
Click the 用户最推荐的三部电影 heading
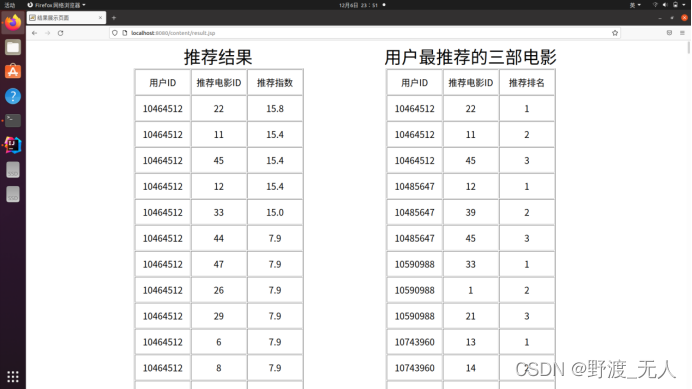[x=470, y=57]
